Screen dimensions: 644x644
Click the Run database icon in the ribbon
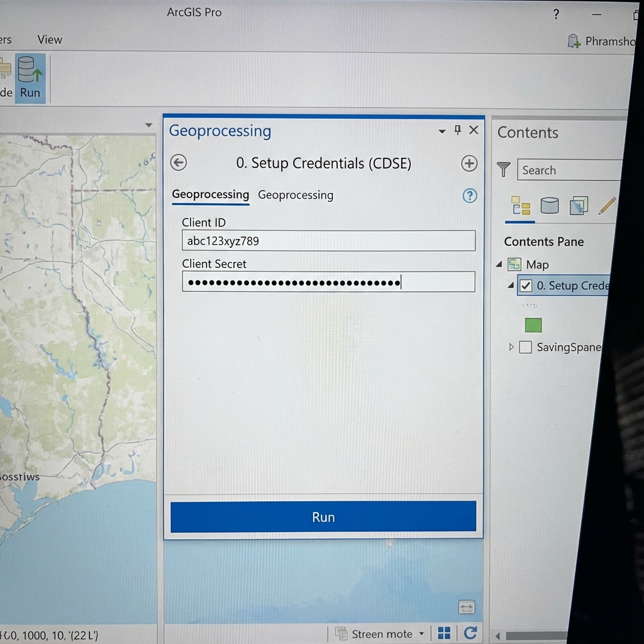[30, 78]
